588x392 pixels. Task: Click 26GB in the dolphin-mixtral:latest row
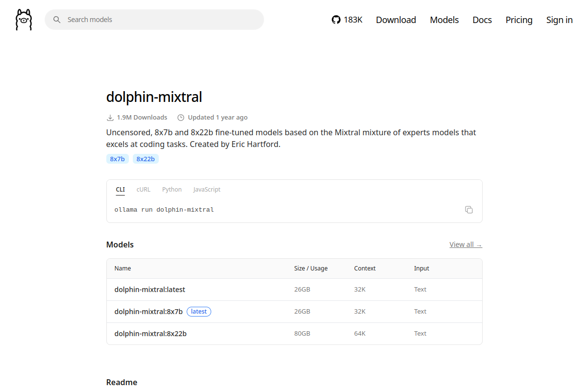click(302, 290)
